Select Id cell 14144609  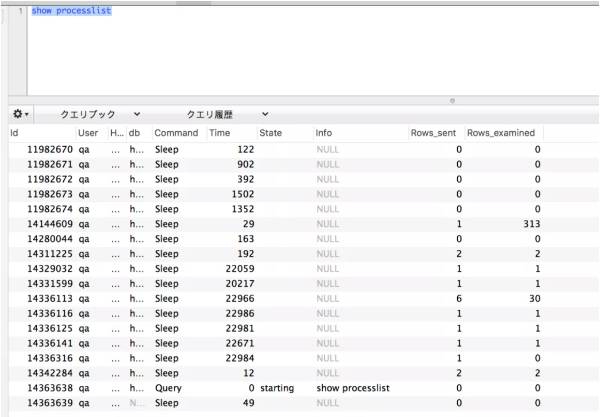point(50,224)
